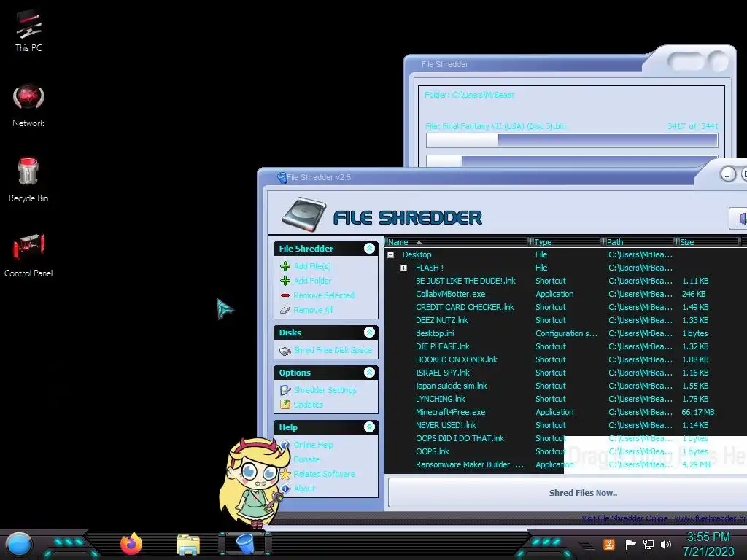747x560 pixels.
Task: Open the About link
Action: 304,489
